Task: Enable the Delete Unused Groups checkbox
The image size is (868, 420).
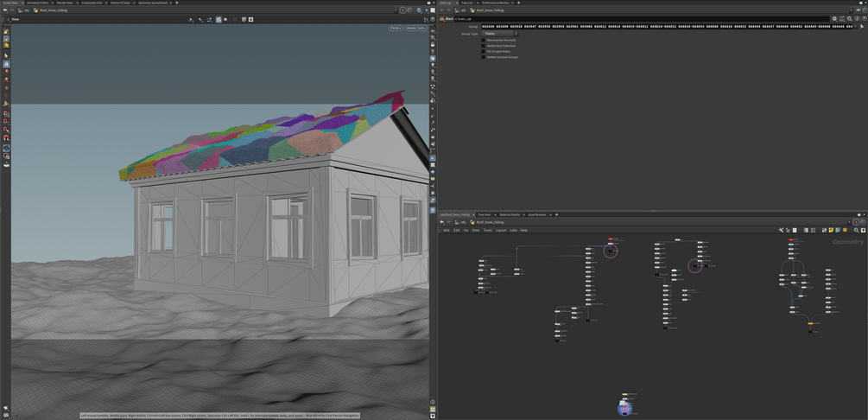Action: coord(484,57)
